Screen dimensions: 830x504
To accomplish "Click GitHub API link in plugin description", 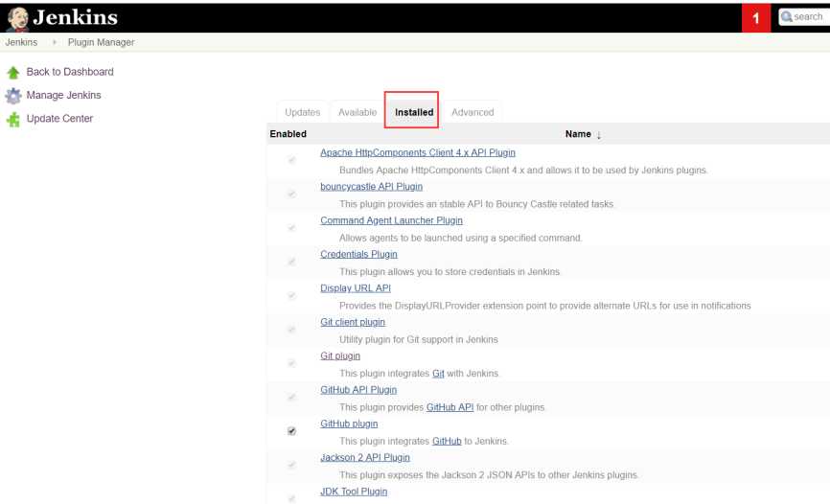I will (x=450, y=407).
